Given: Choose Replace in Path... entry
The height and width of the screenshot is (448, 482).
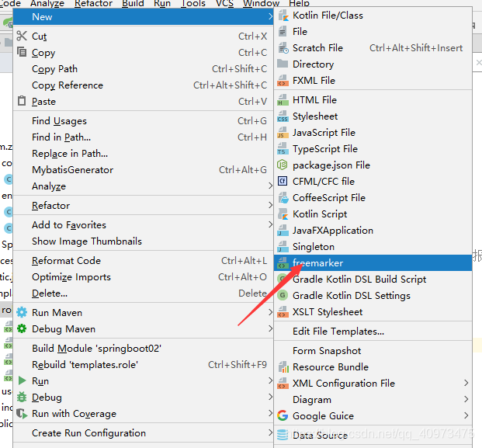Looking at the screenshot, I should pos(143,154).
